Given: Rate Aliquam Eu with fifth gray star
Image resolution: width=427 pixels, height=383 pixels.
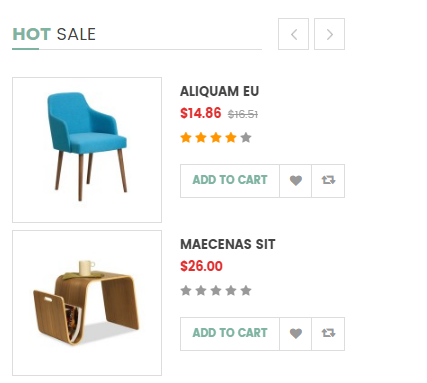Looking at the screenshot, I should (246, 137).
